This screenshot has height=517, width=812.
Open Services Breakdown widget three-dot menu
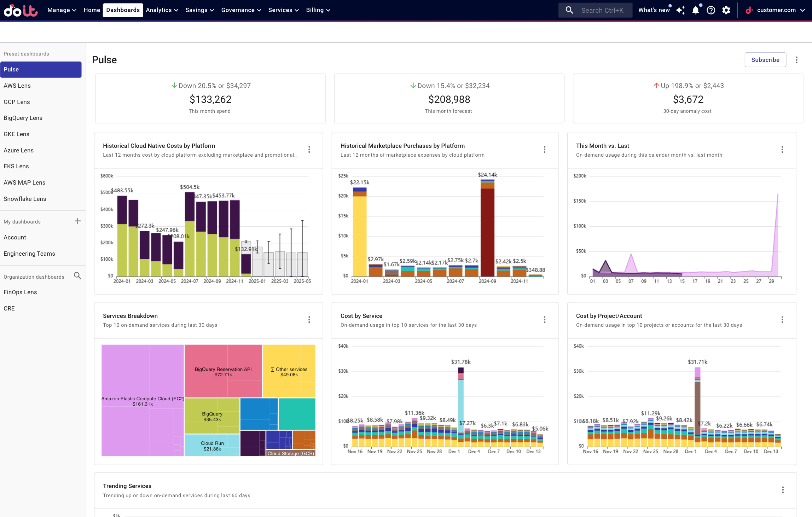pos(309,320)
